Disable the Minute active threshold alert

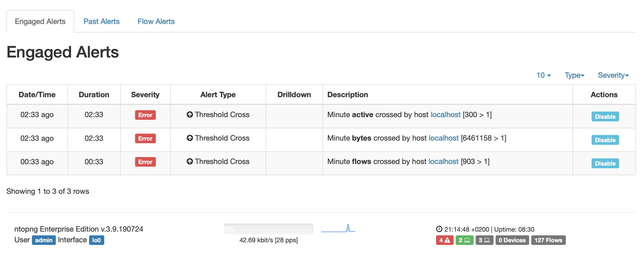pyautogui.click(x=605, y=116)
